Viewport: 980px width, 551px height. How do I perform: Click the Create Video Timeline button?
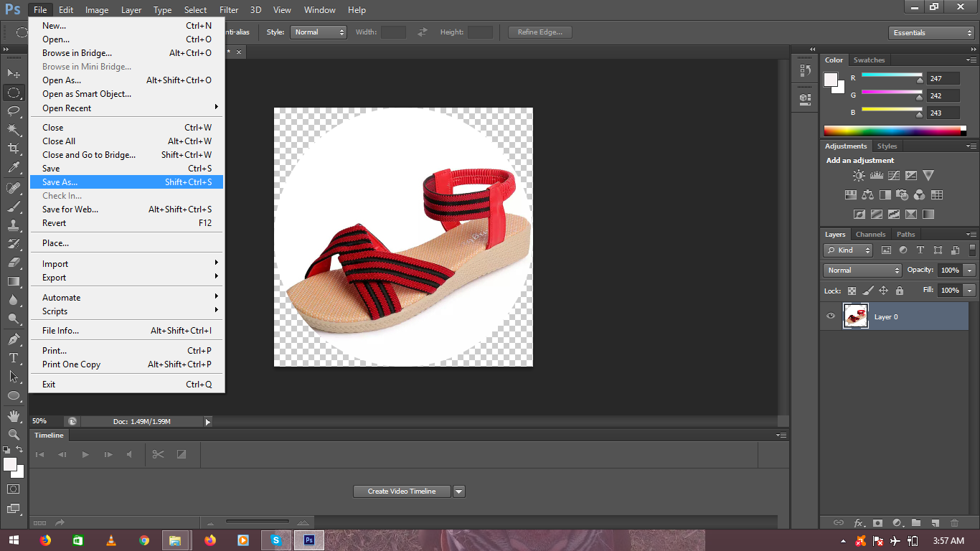pyautogui.click(x=402, y=491)
